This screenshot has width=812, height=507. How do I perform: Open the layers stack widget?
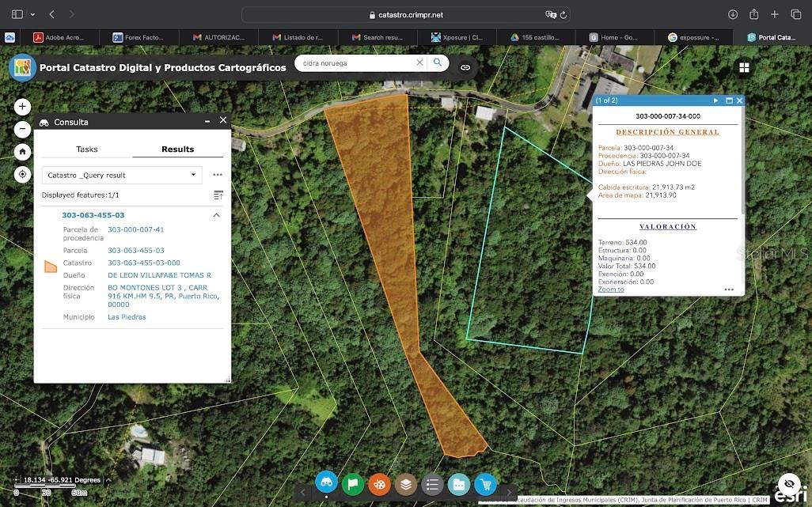point(406,484)
